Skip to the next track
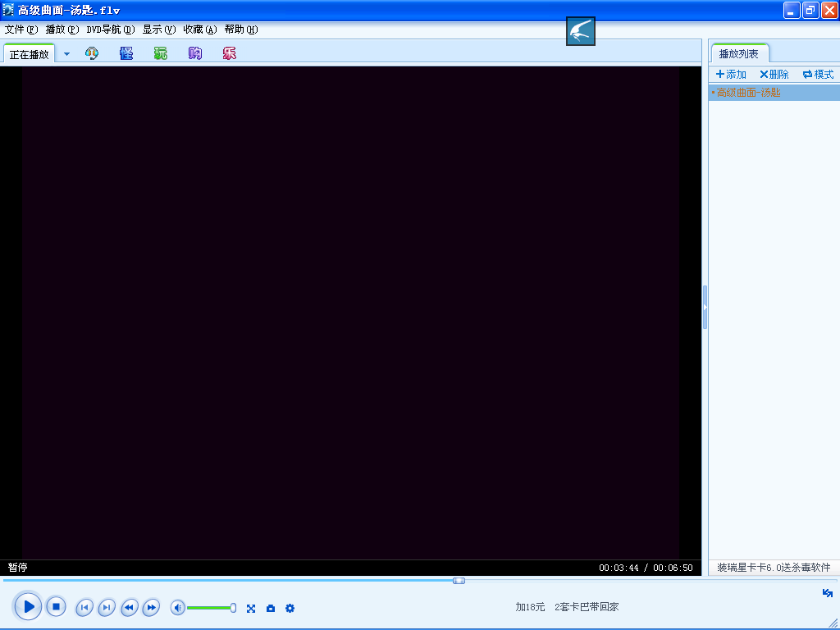 click(x=107, y=607)
